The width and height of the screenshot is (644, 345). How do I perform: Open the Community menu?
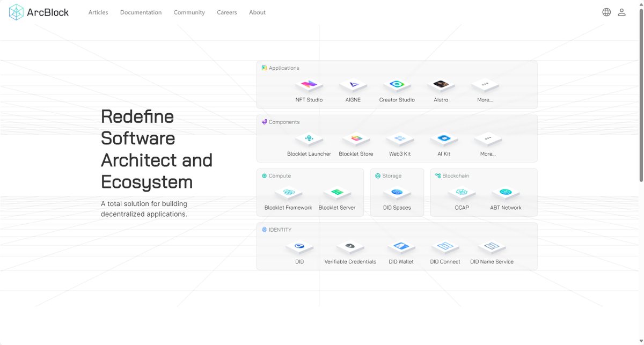tap(189, 12)
